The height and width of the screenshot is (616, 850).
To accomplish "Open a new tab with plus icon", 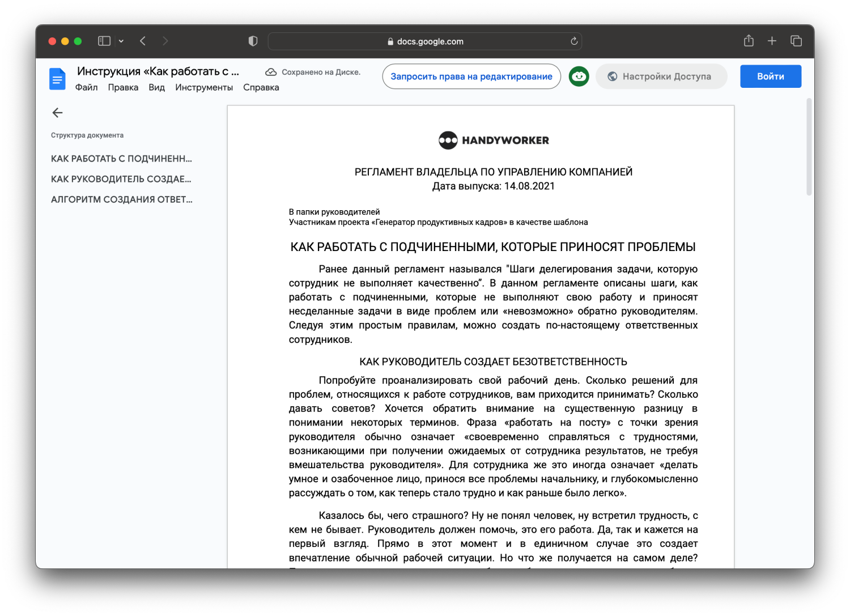I will 772,41.
